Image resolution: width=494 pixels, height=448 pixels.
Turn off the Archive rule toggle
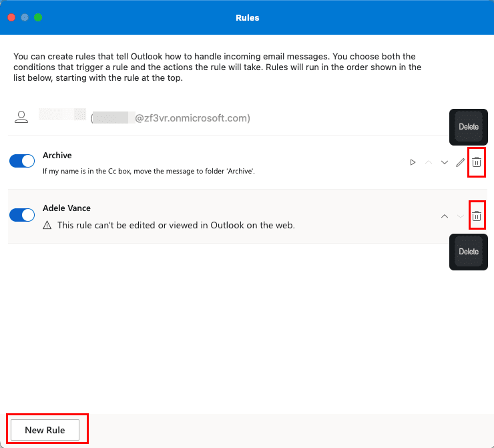[x=22, y=161]
